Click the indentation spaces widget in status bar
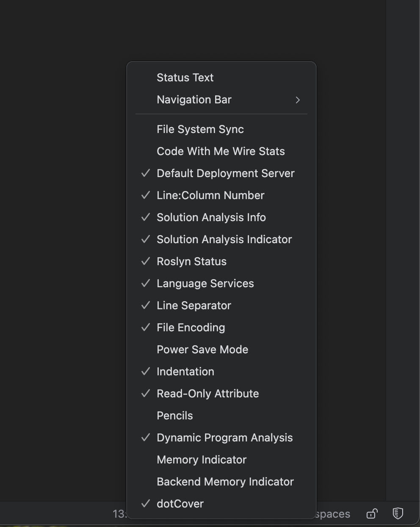This screenshot has width=420, height=527. tap(333, 514)
